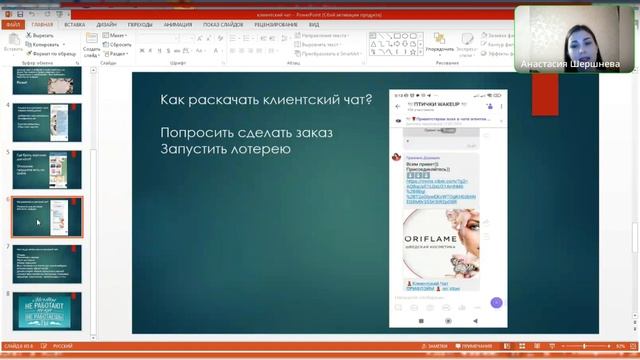Screen dimensions: 640x360
Task: Switch to Normal view icon in status bar
Action: pos(507,346)
